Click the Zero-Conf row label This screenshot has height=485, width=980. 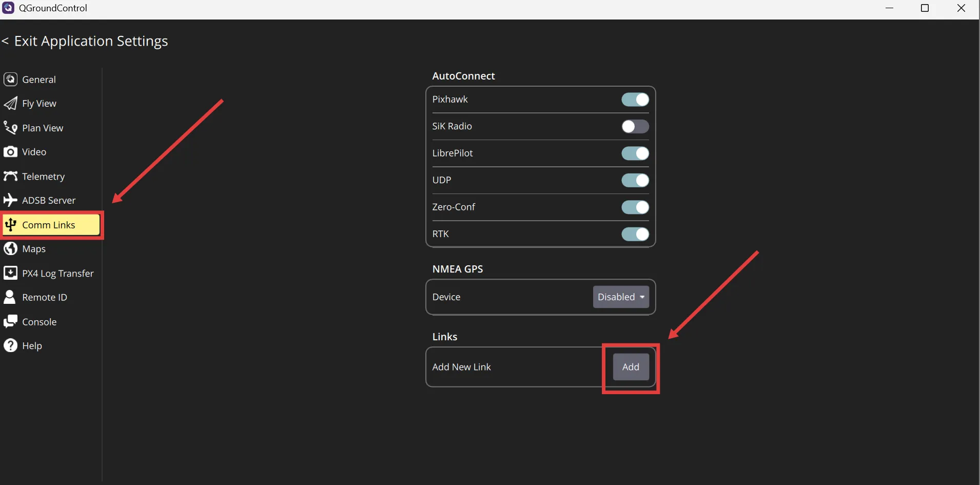454,207
